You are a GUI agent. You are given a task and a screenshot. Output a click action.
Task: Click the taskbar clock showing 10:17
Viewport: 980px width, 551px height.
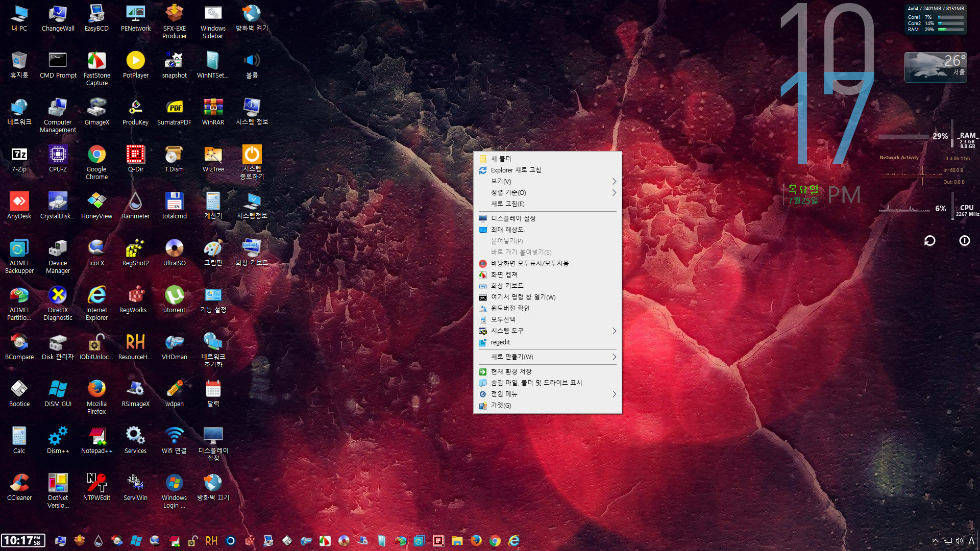tap(23, 541)
